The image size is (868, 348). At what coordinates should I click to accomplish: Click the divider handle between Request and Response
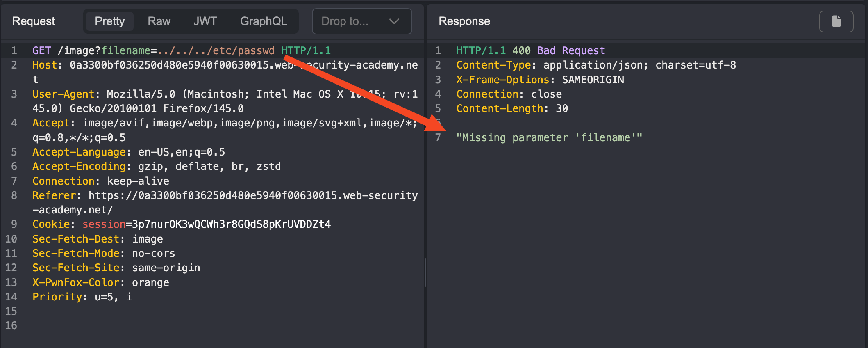[x=425, y=272]
